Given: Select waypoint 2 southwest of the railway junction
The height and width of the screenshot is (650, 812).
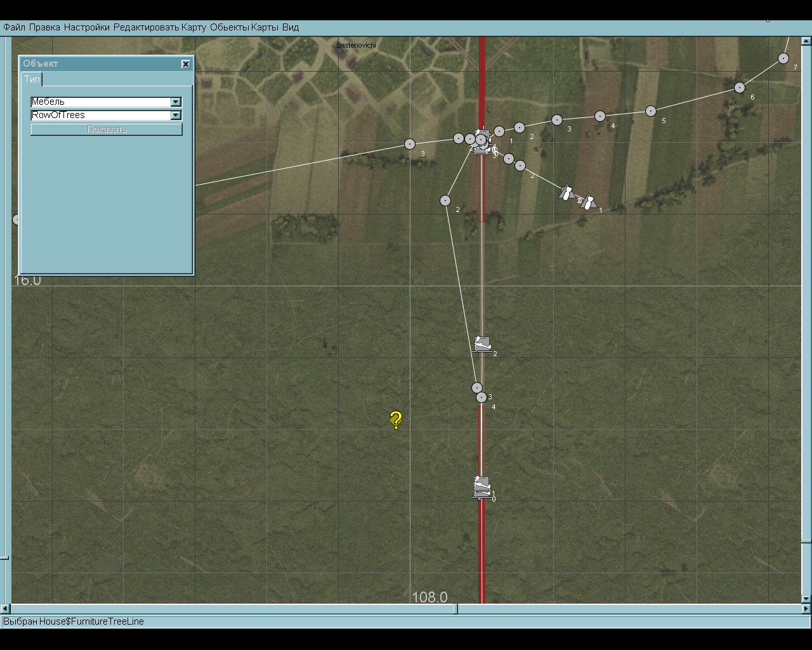Looking at the screenshot, I should (445, 201).
